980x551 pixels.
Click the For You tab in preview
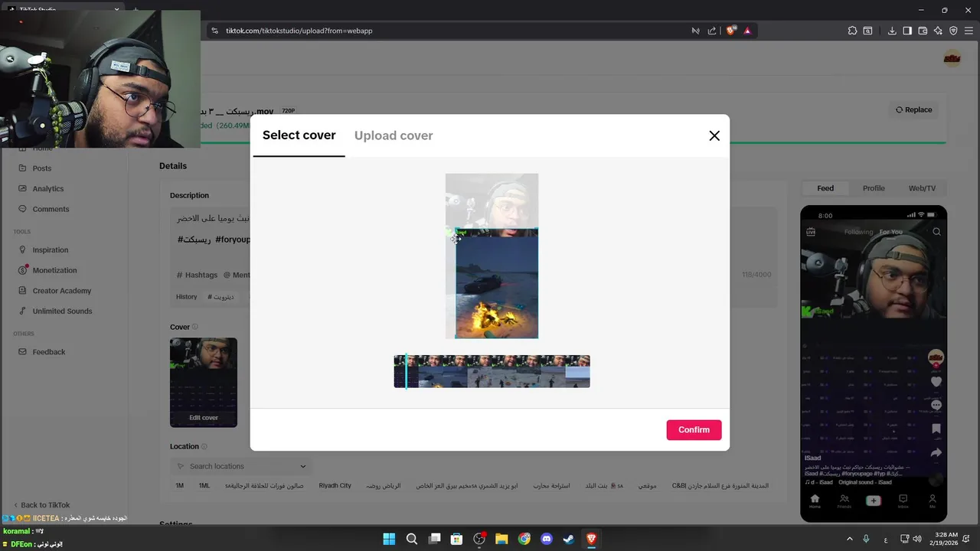pos(891,232)
